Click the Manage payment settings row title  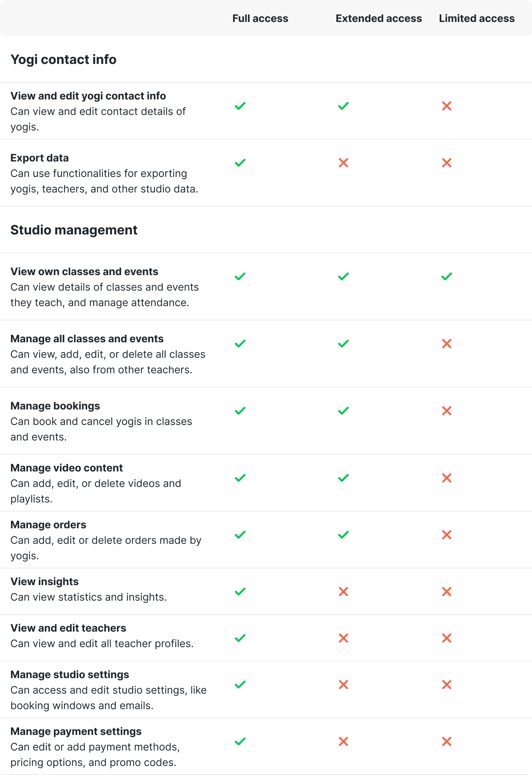[76, 731]
